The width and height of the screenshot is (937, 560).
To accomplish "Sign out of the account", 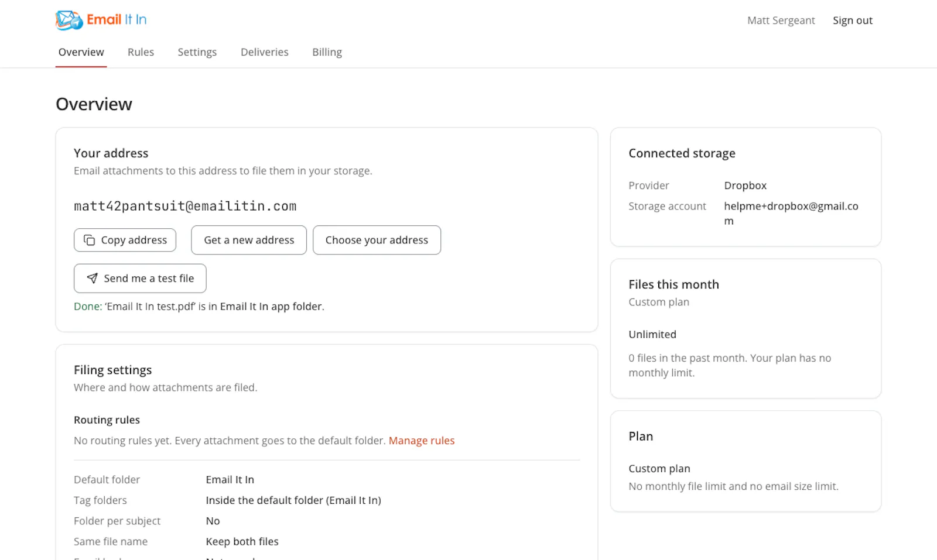I will pos(853,20).
